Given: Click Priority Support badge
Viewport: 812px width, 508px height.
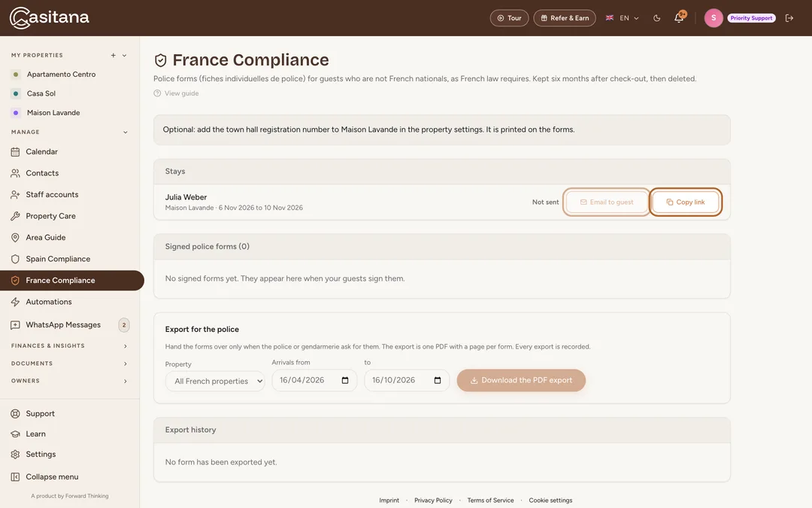Looking at the screenshot, I should coord(751,18).
